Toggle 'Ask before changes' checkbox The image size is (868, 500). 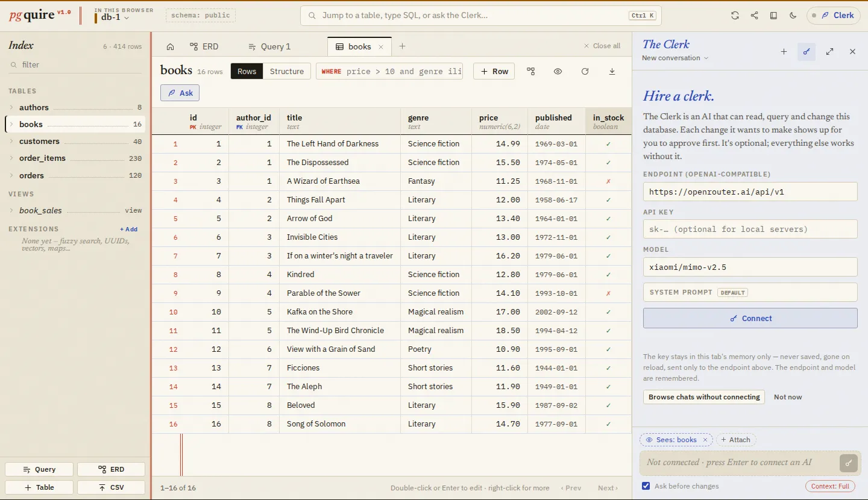646,486
